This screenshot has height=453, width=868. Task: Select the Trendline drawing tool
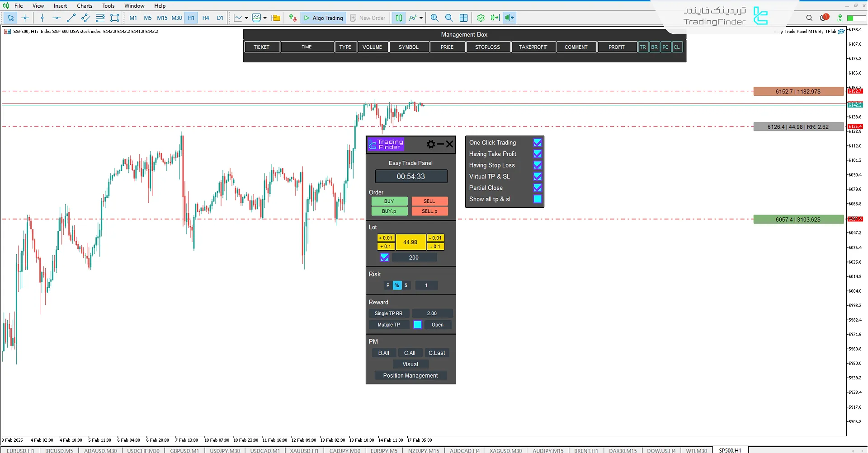(71, 18)
